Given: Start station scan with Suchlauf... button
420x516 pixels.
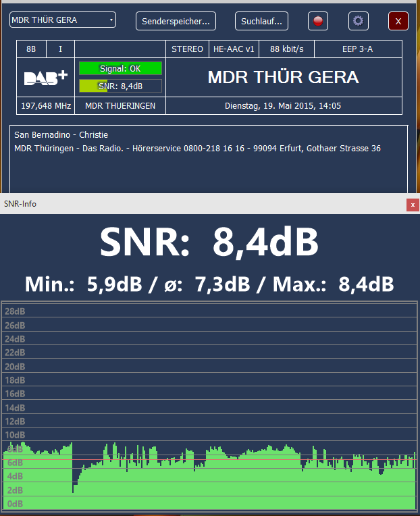Looking at the screenshot, I should pos(261,21).
